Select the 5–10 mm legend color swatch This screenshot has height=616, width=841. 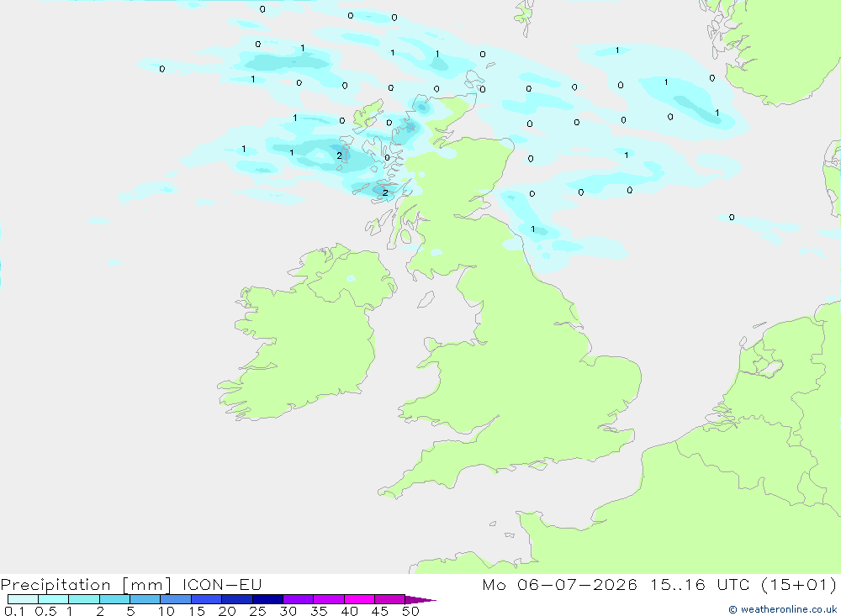point(145,599)
